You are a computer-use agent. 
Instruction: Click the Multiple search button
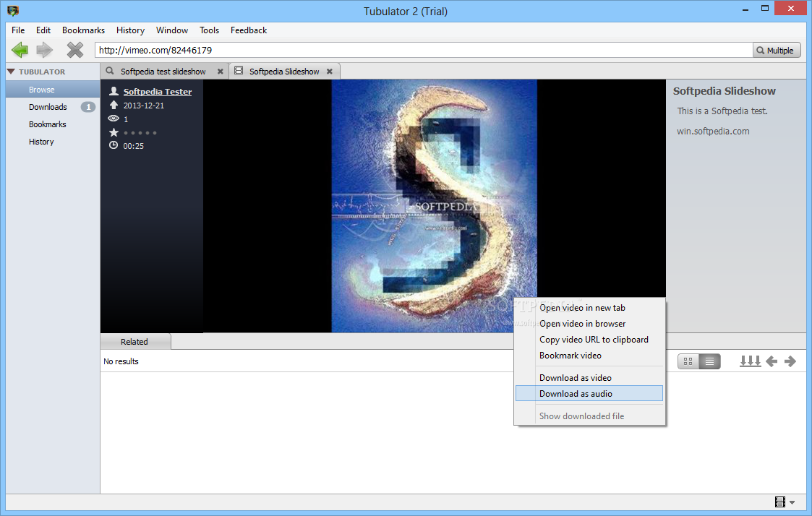pyautogui.click(x=777, y=50)
